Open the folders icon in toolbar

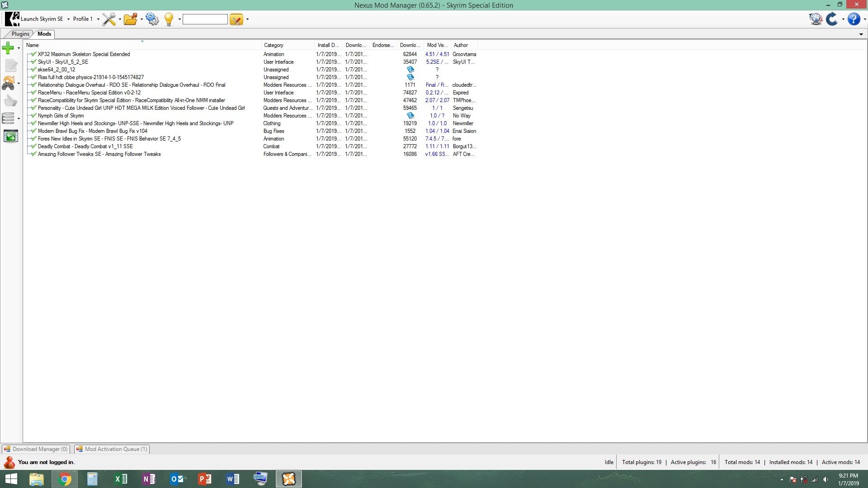130,19
